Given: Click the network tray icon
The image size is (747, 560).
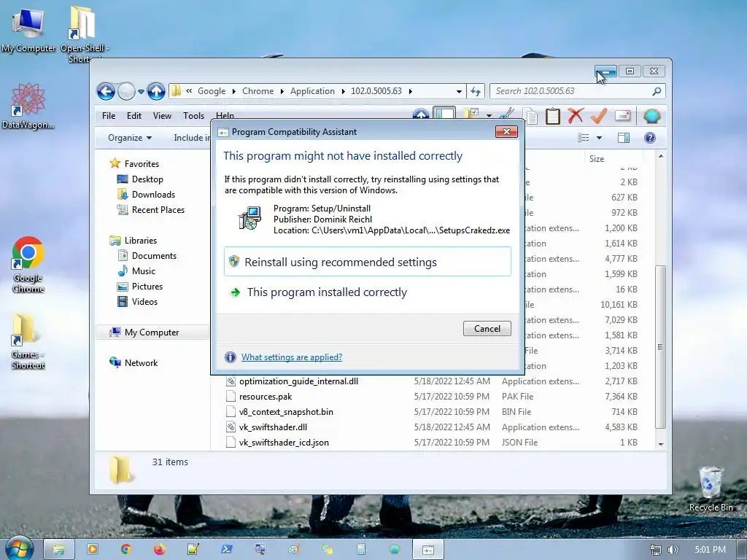Looking at the screenshot, I should [x=656, y=550].
